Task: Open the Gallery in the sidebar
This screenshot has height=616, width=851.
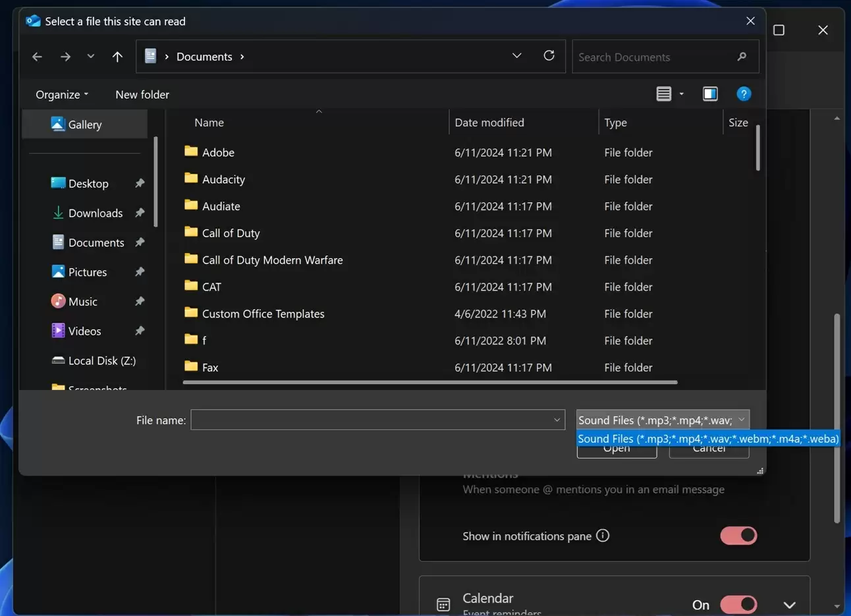Action: [84, 124]
